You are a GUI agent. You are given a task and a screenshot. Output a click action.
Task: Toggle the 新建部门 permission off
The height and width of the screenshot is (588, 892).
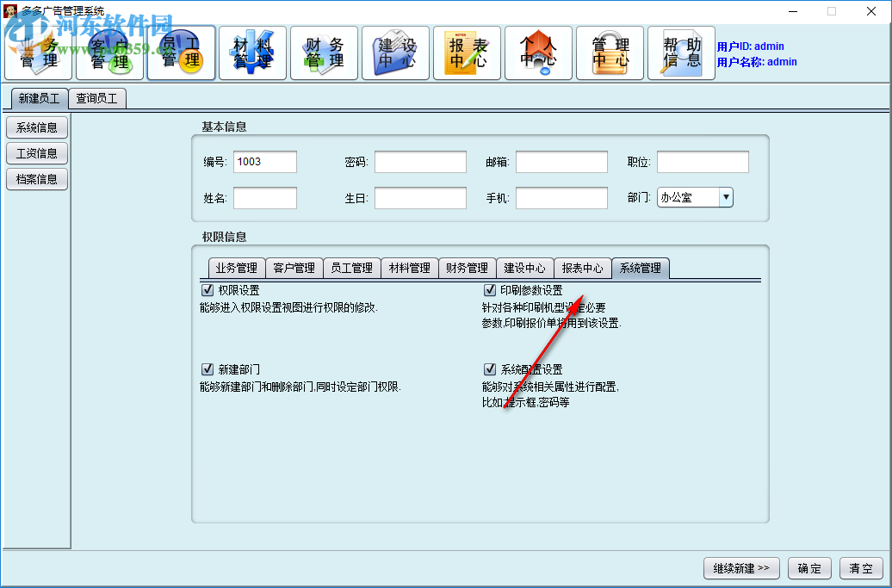208,368
